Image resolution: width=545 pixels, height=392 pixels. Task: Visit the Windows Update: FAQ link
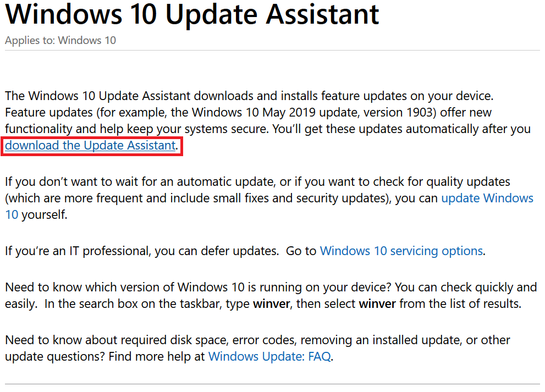point(269,357)
